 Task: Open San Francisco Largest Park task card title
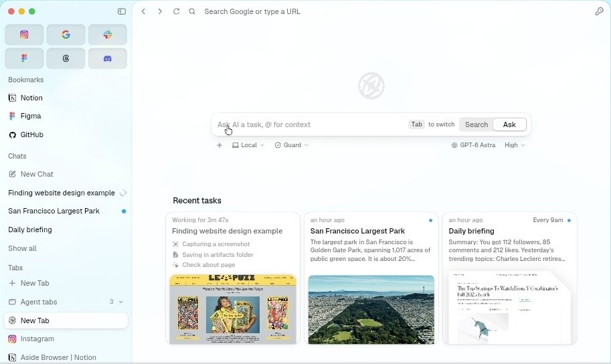click(x=357, y=231)
